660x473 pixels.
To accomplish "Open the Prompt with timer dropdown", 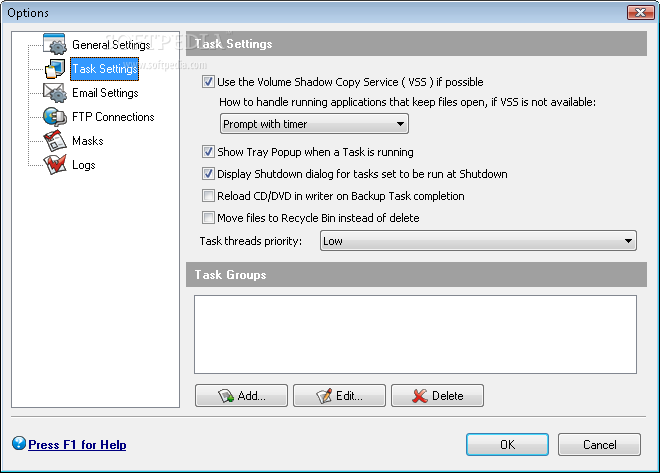I will click(314, 124).
